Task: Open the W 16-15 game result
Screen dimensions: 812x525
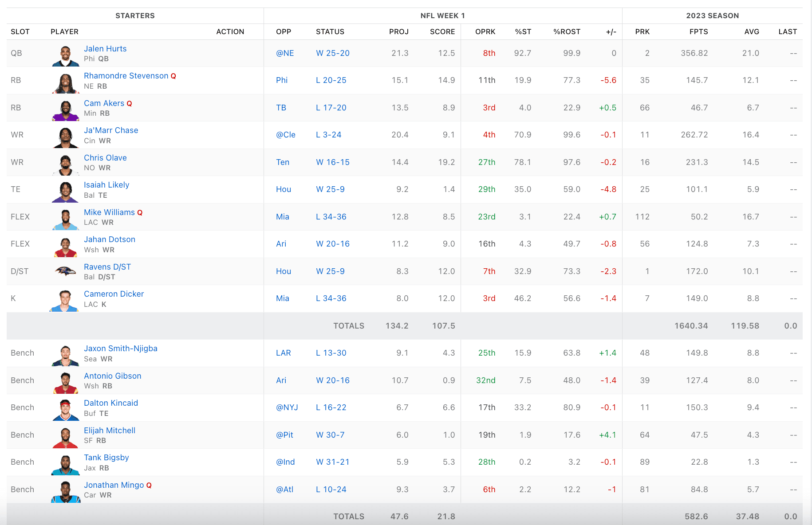Action: point(333,162)
